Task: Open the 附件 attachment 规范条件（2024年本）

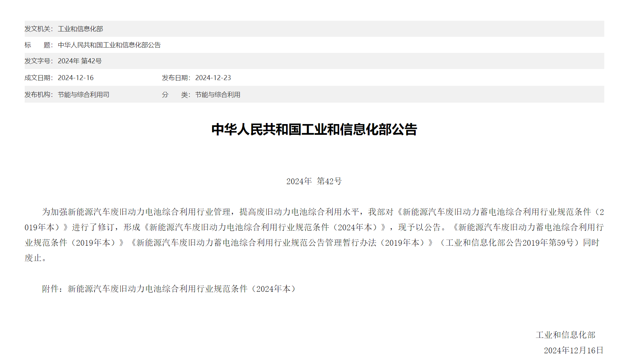Action: coord(182,289)
